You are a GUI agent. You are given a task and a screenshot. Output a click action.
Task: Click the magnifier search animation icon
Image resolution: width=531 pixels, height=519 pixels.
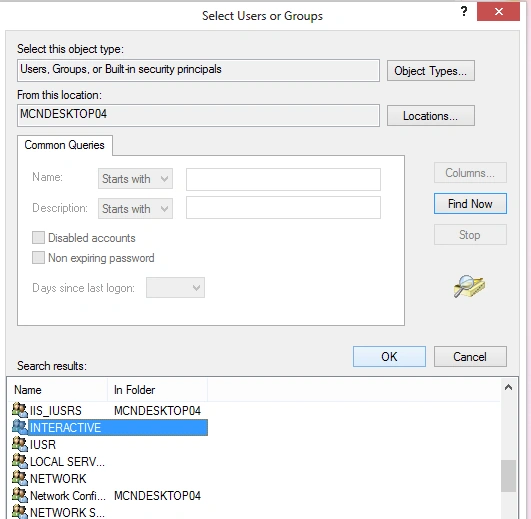469,286
